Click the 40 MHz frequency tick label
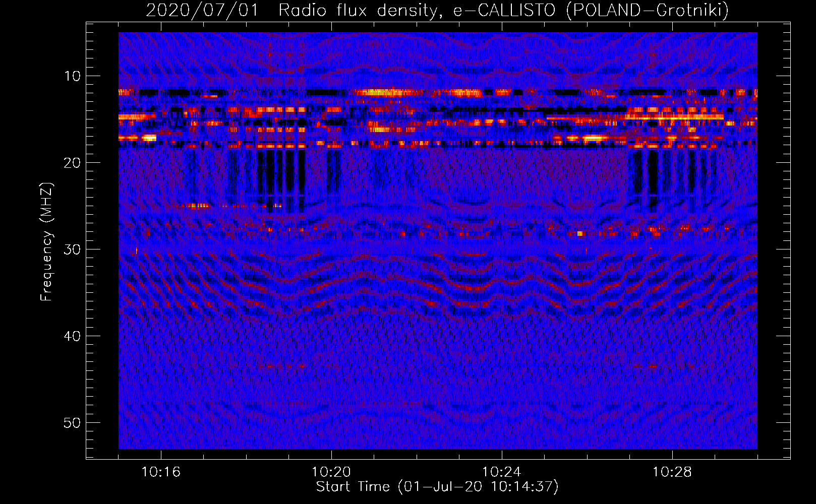Image resolution: width=816 pixels, height=504 pixels. point(72,336)
